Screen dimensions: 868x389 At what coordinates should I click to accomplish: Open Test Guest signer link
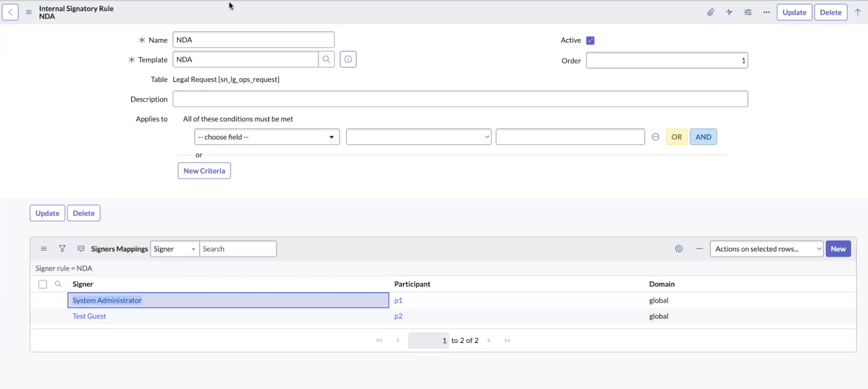click(x=89, y=316)
